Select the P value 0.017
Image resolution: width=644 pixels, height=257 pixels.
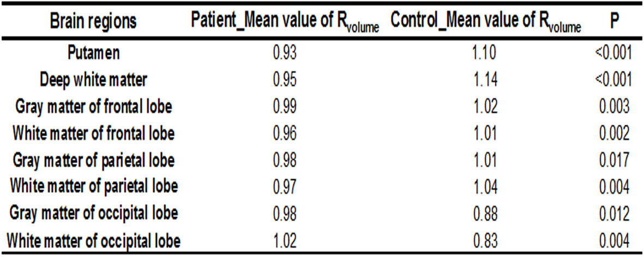click(x=615, y=160)
